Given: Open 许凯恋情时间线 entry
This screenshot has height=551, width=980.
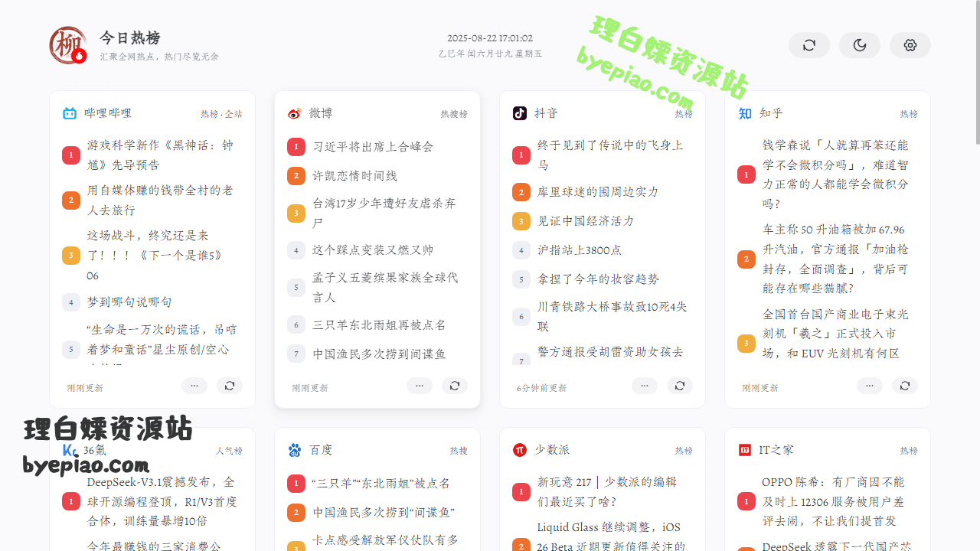Looking at the screenshot, I should [x=354, y=175].
